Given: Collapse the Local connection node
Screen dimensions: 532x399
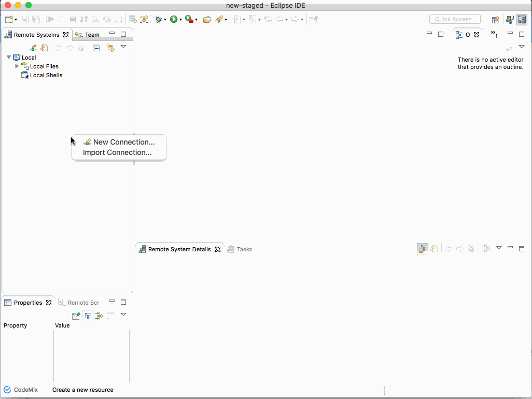Looking at the screenshot, I should [9, 58].
